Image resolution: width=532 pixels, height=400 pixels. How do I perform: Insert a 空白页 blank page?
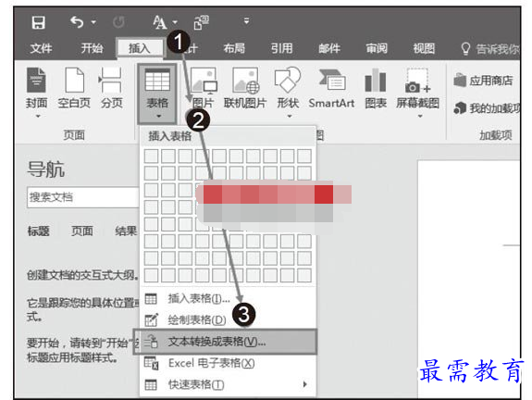coord(74,88)
